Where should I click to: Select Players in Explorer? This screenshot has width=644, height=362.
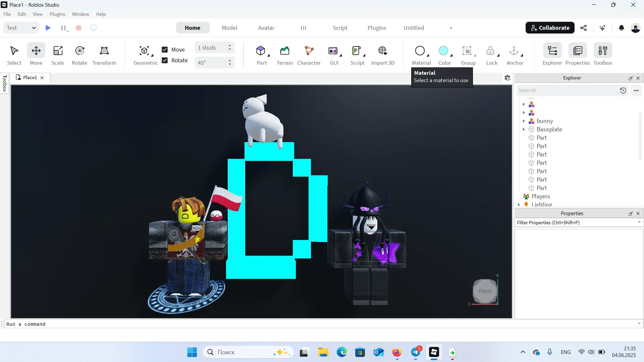point(540,196)
